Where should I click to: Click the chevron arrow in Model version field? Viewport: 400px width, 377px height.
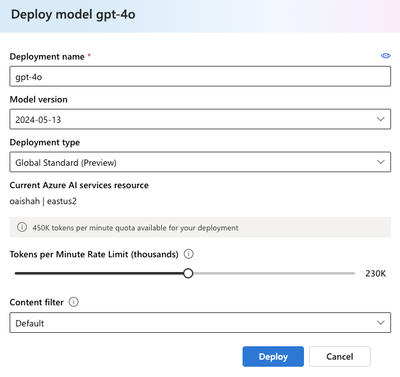coord(381,119)
